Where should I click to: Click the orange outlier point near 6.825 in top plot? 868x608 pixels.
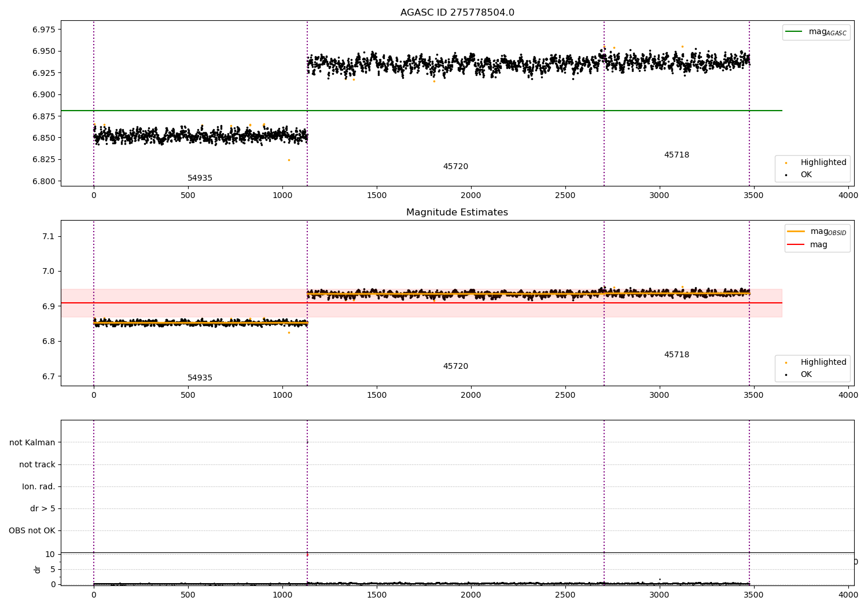point(289,160)
